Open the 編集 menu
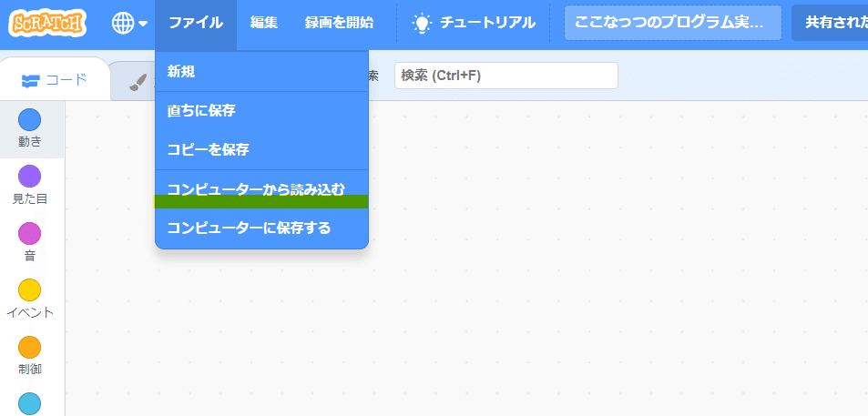Screen dimensions: 868x416 pos(264,23)
